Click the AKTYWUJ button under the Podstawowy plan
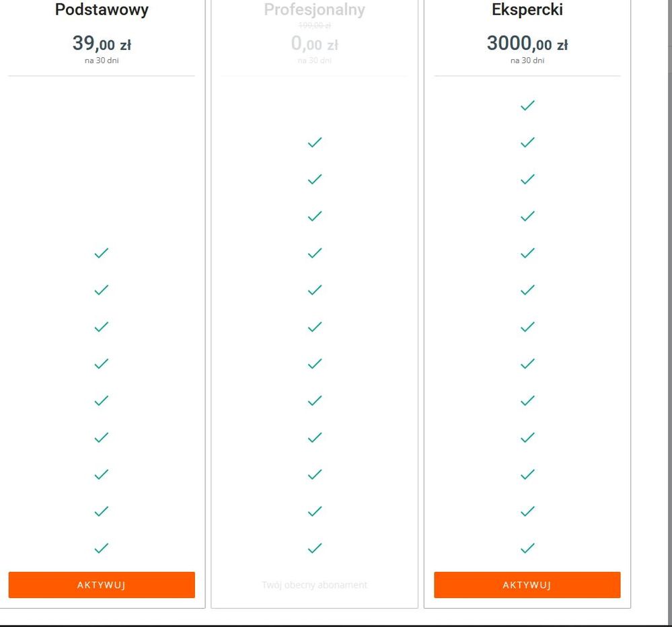Image resolution: width=672 pixels, height=627 pixels. (x=102, y=585)
